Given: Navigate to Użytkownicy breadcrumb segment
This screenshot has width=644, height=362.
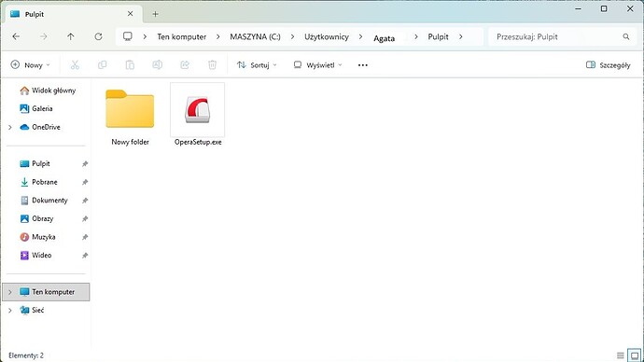Looking at the screenshot, I should [x=327, y=36].
